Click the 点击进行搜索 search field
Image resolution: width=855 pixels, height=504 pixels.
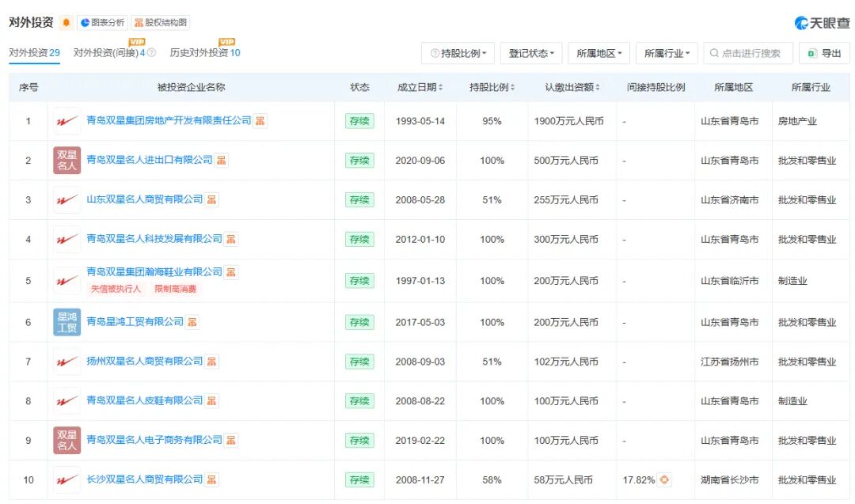[x=748, y=53]
